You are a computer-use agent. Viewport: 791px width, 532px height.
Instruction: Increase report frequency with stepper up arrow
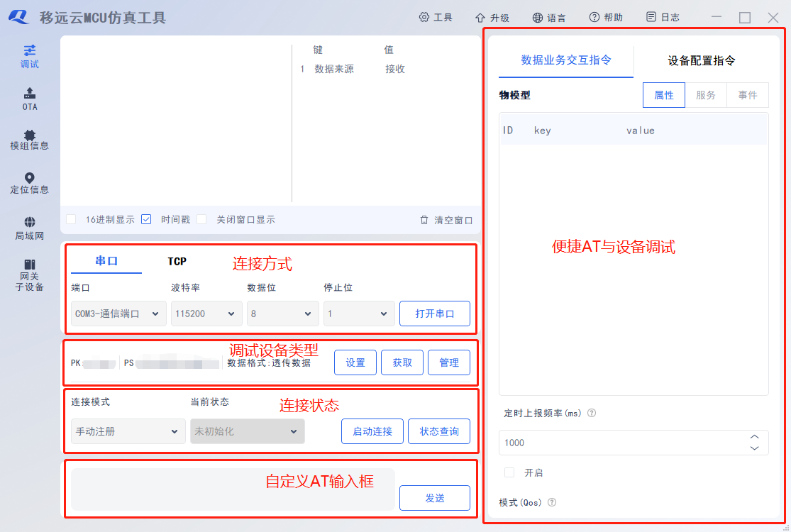pyautogui.click(x=754, y=437)
